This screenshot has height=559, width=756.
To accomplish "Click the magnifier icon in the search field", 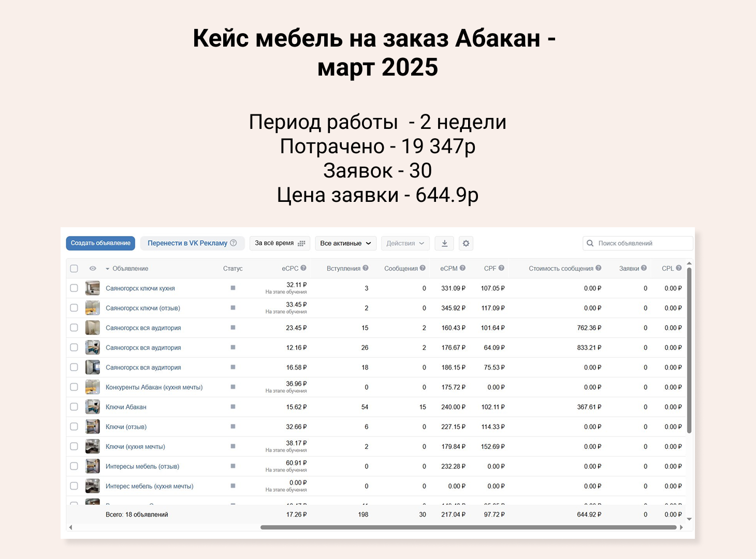I will [x=589, y=243].
